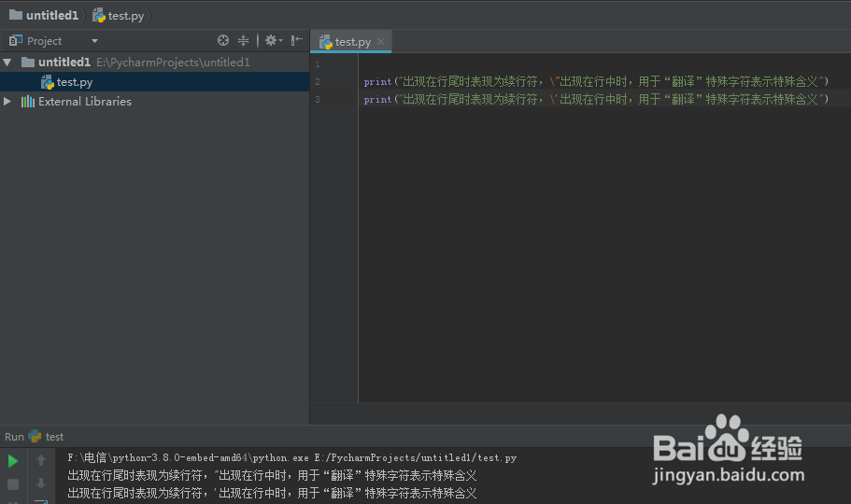Select the untitled1 project folder row
The image size is (851, 504).
(x=155, y=63)
